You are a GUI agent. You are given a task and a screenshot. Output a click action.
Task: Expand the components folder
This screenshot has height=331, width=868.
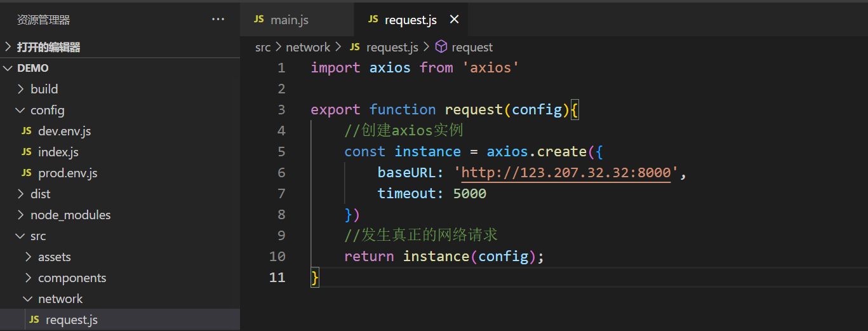[29, 278]
